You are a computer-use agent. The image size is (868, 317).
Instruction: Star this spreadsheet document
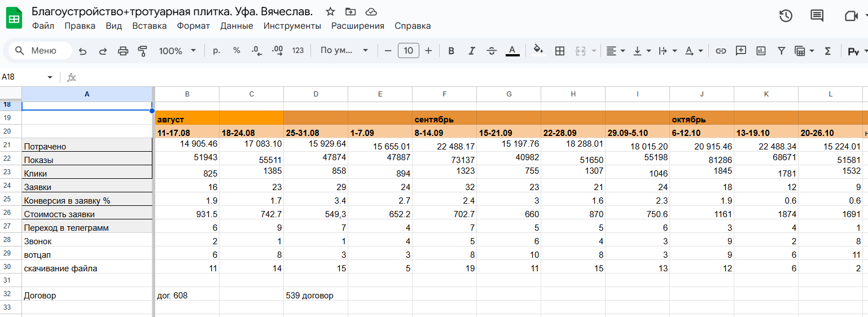pyautogui.click(x=331, y=12)
